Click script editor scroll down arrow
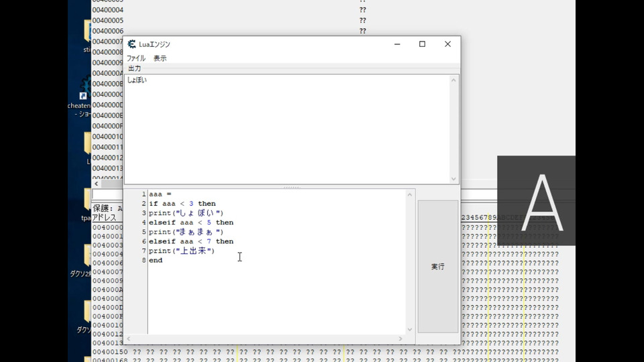This screenshot has width=644, height=362. (x=409, y=330)
